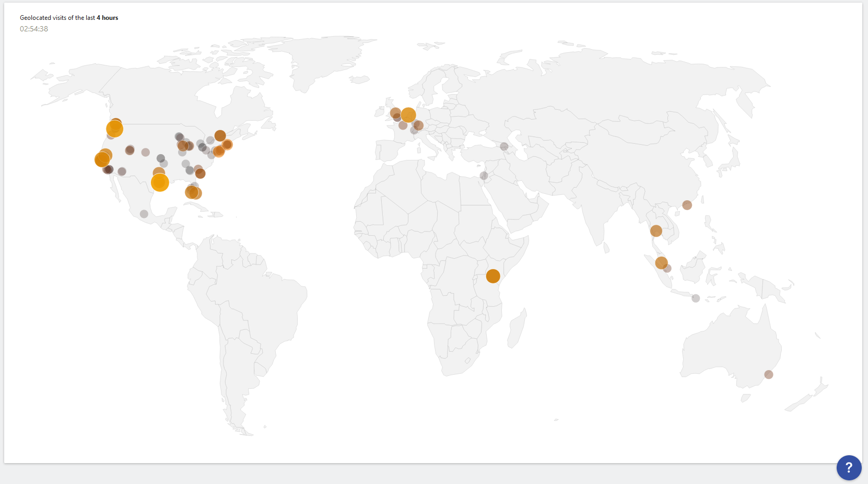The height and width of the screenshot is (484, 868).
Task: Click the "Geolocated visits of the last 4 hours" title
Action: pyautogui.click(x=69, y=18)
